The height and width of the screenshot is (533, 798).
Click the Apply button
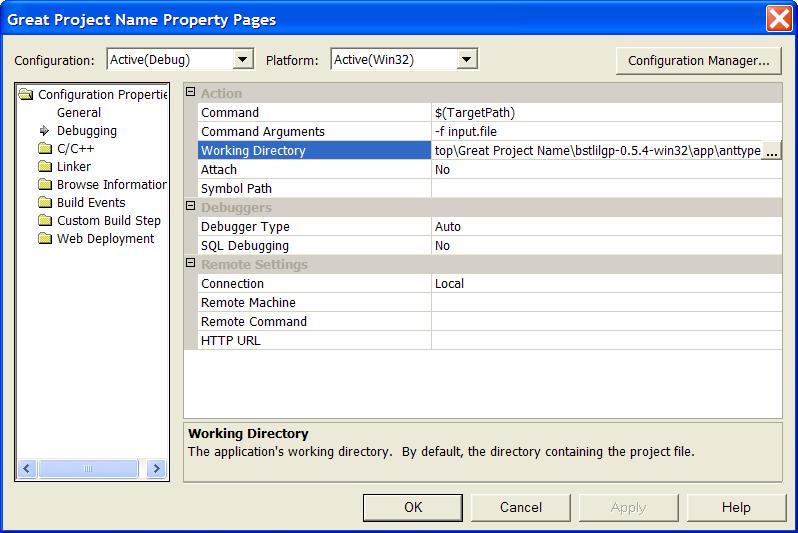[x=629, y=508]
